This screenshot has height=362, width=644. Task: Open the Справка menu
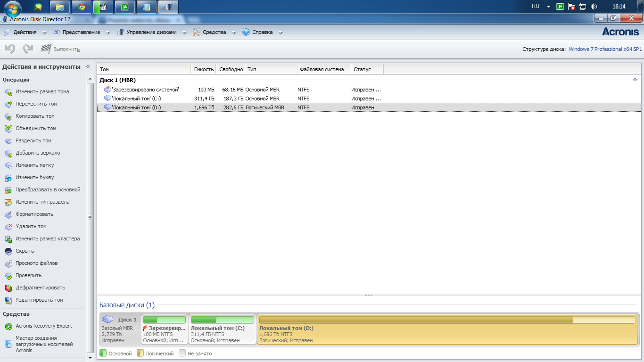(x=262, y=33)
